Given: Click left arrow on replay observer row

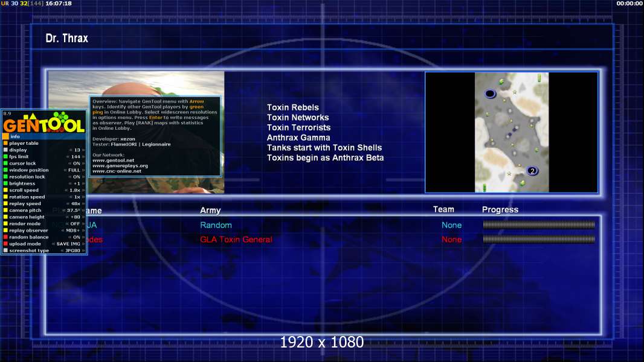Looking at the screenshot, I should click(63, 230).
